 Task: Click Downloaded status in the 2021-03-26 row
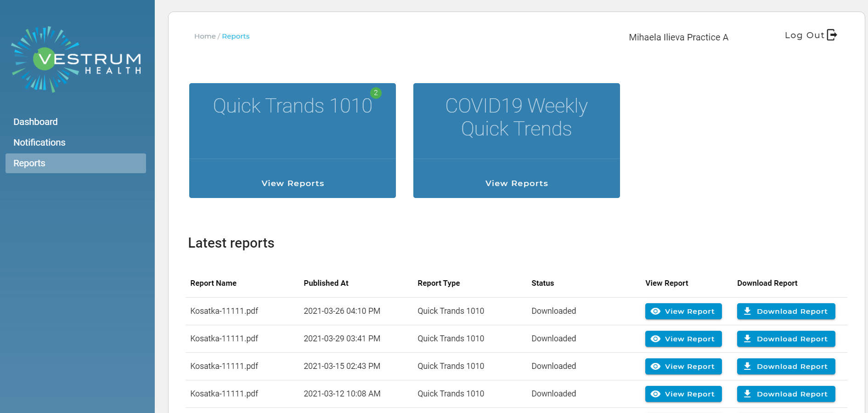point(554,311)
